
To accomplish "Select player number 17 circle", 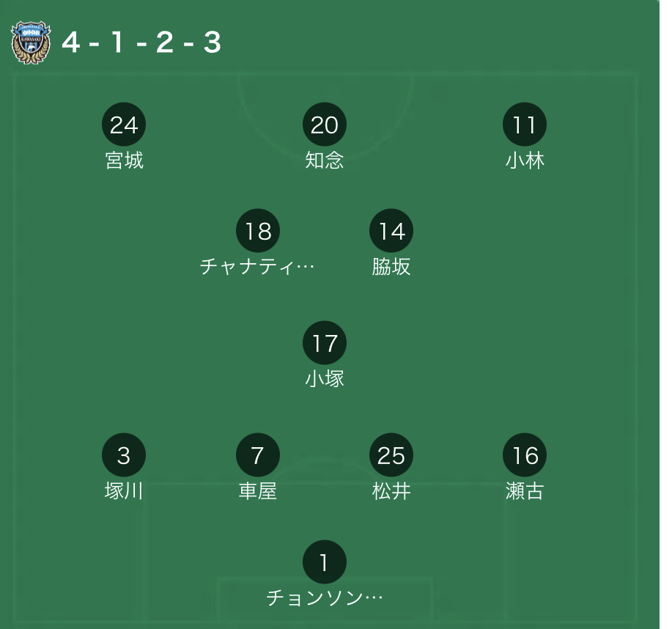I will pyautogui.click(x=325, y=343).
